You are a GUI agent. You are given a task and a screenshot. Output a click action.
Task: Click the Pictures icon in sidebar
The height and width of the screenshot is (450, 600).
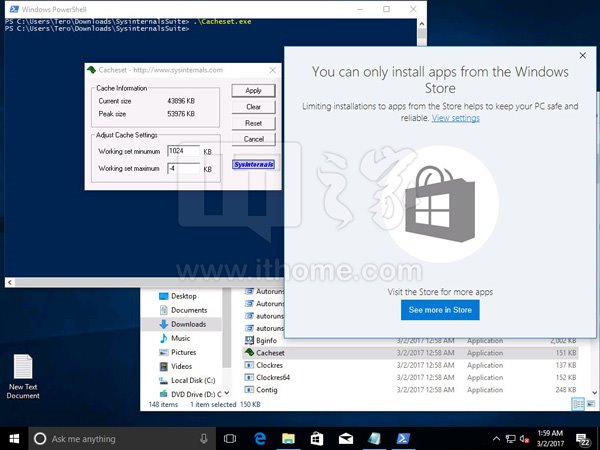pos(163,352)
